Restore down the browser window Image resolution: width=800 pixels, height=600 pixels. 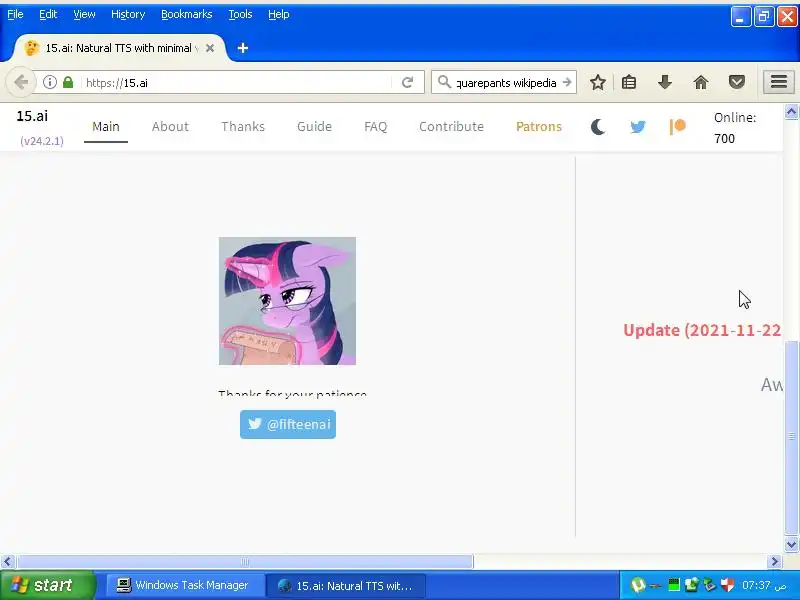pos(764,17)
